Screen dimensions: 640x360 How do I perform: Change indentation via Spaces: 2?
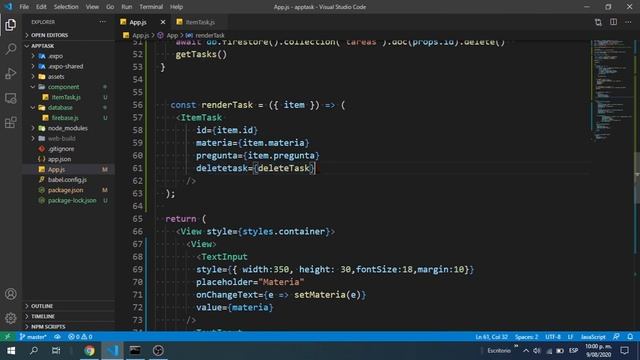tap(526, 337)
